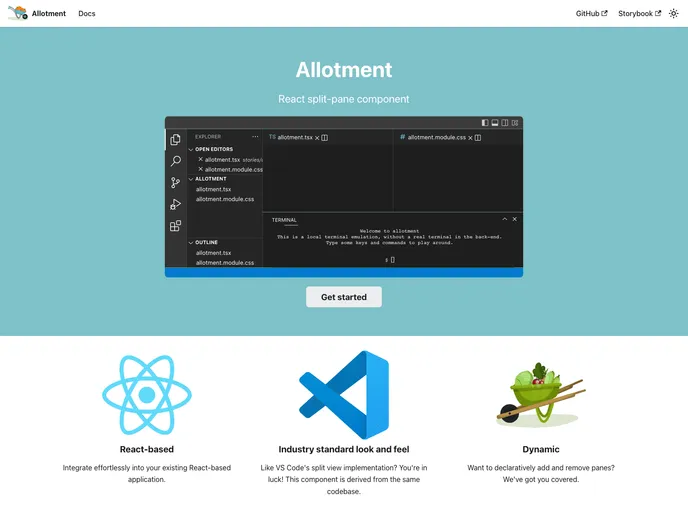Select allotment.tsx entry in Open Editors
This screenshot has width=688, height=512.
coord(222,160)
